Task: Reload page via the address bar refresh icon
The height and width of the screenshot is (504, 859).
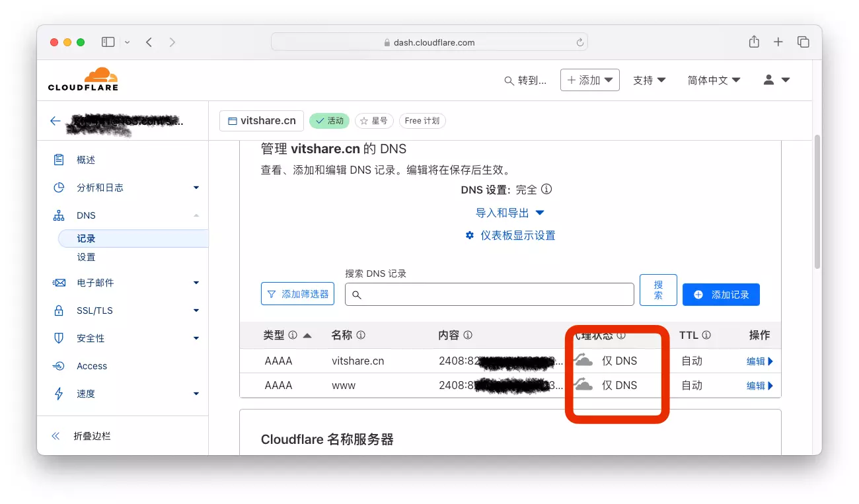Action: pos(580,42)
